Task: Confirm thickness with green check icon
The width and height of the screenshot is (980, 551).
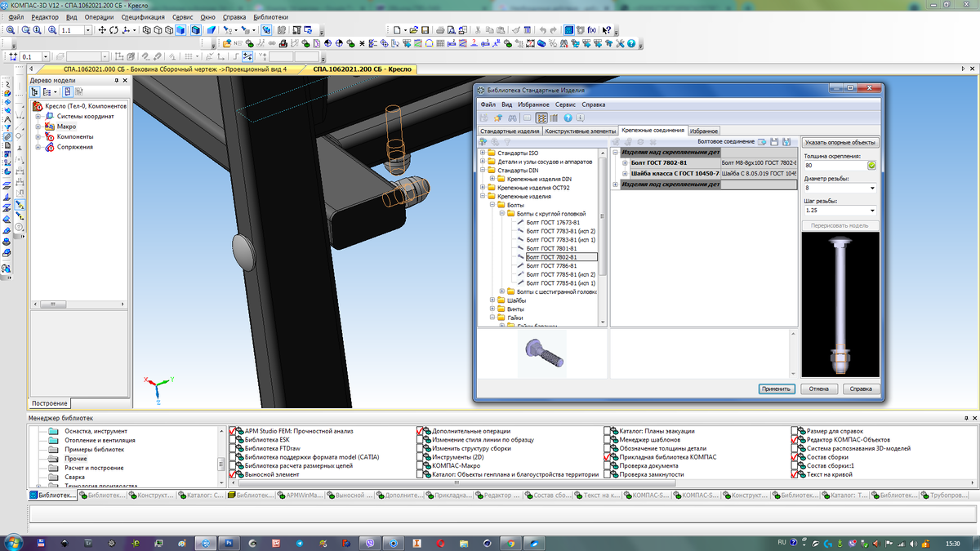Action: pyautogui.click(x=871, y=166)
